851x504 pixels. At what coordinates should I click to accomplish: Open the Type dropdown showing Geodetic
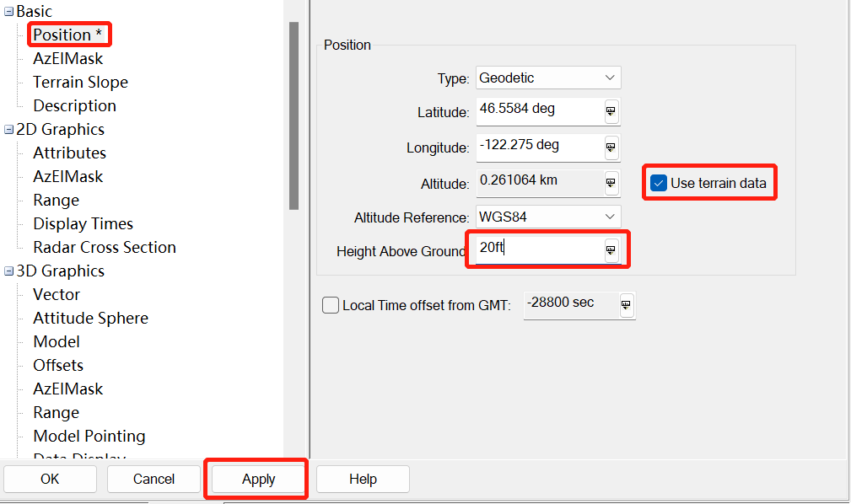point(548,78)
